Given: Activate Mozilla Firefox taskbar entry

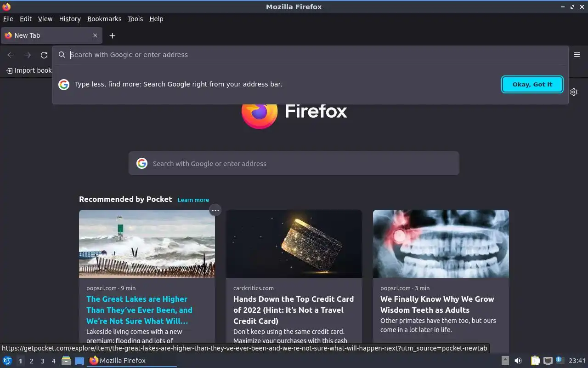Looking at the screenshot, I should point(132,361).
